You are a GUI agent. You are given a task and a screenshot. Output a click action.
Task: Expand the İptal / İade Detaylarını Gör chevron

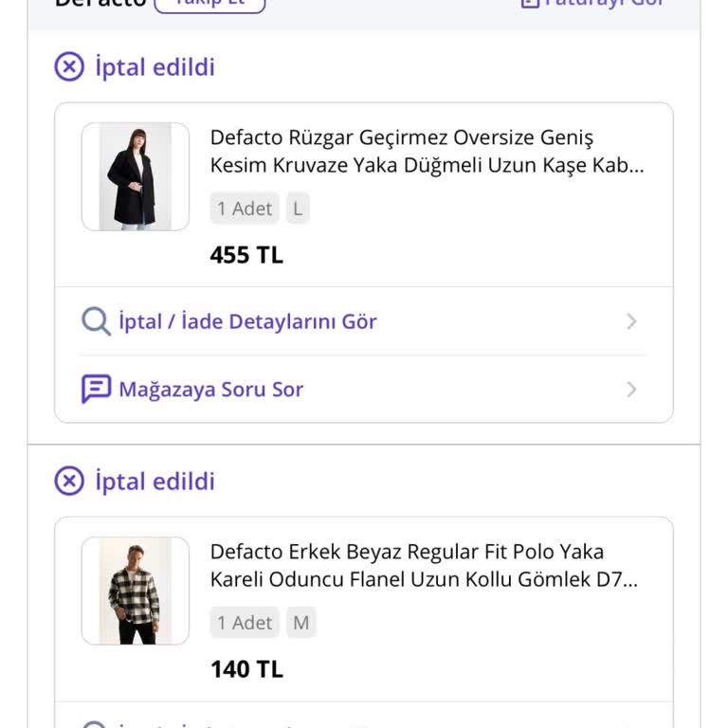631,321
